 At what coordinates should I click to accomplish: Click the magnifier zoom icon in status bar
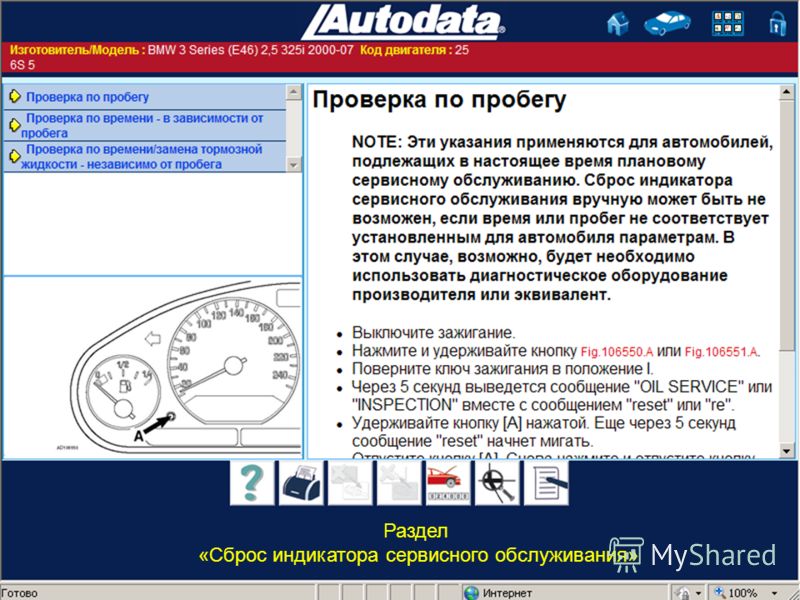point(719,592)
